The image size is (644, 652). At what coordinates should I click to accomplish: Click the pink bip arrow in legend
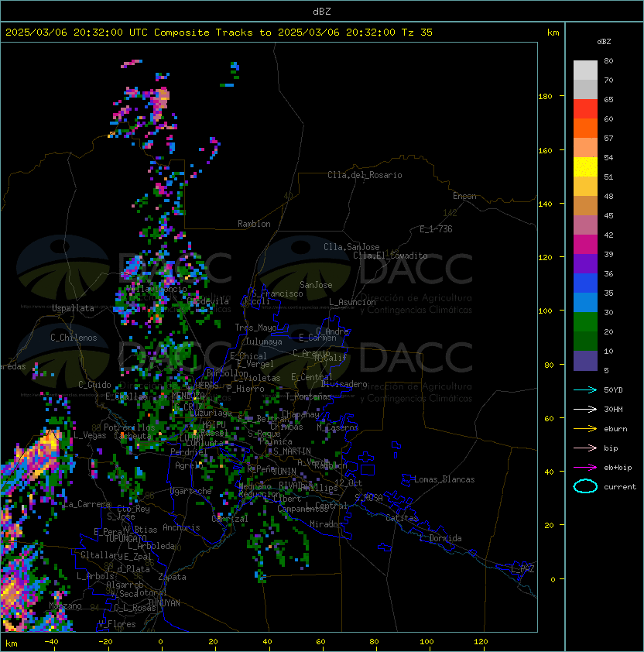pos(585,448)
